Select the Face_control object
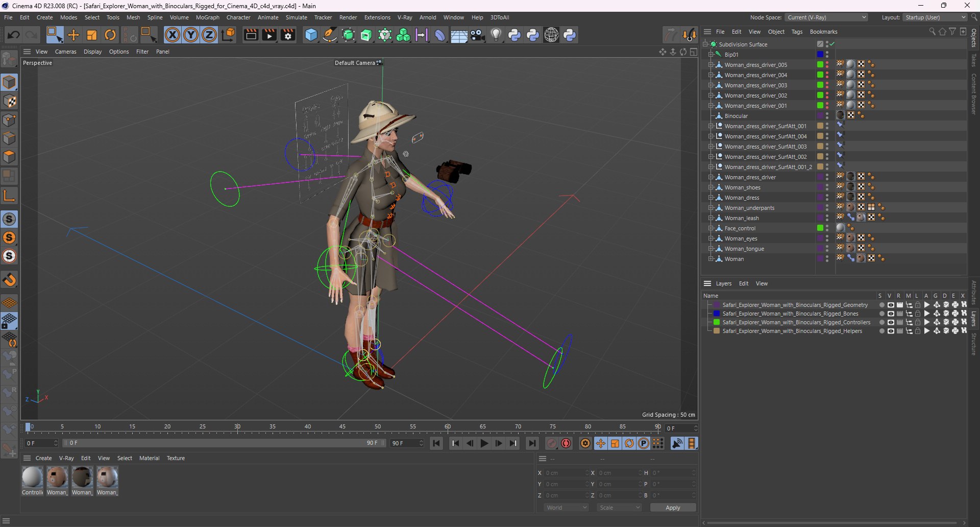The image size is (980, 527). pyautogui.click(x=740, y=228)
